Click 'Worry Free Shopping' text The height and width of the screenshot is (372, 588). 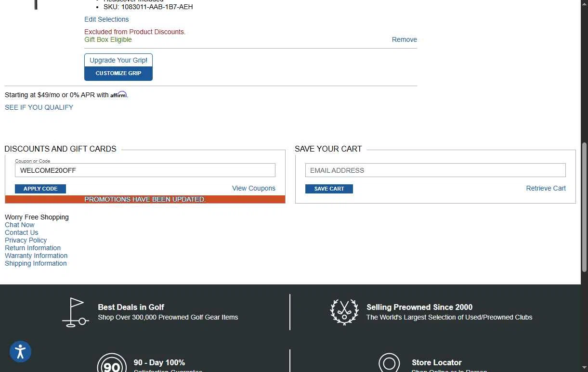[37, 217]
